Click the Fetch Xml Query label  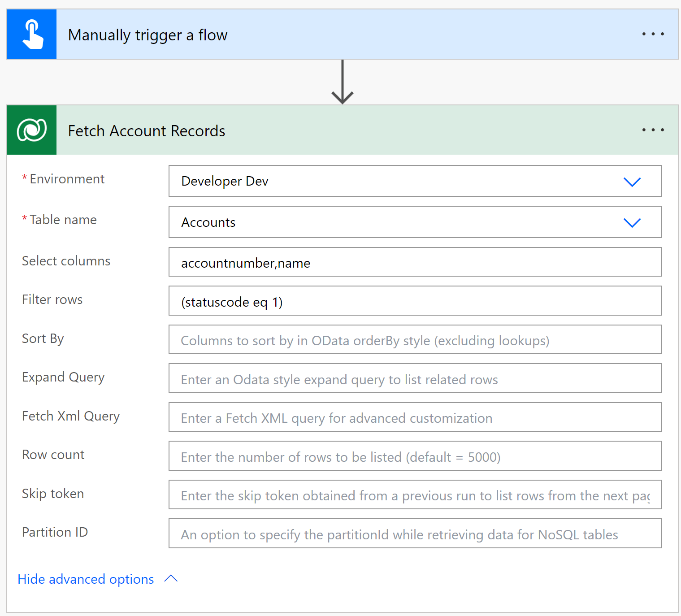tap(71, 416)
